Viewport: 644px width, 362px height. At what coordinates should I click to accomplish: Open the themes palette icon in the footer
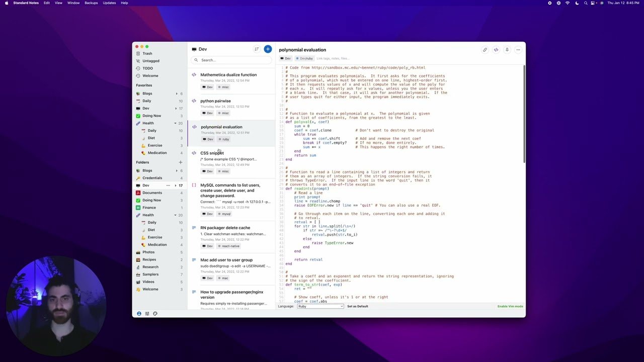coord(155,314)
